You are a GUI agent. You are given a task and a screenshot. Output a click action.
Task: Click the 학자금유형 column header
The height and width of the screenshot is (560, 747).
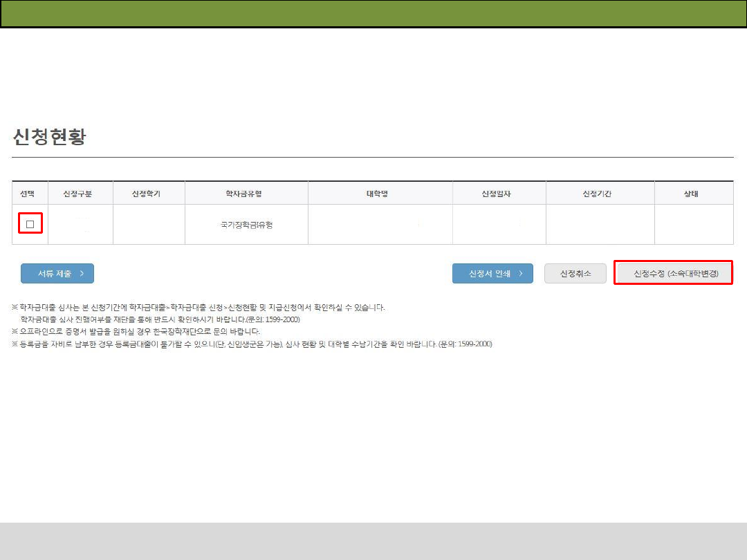pyautogui.click(x=243, y=194)
